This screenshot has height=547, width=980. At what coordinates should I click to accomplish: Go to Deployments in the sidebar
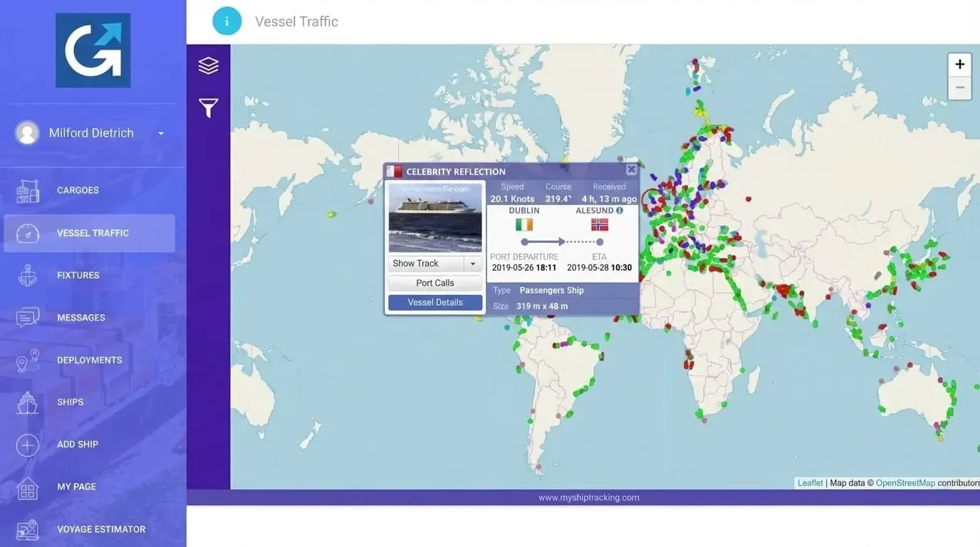click(x=89, y=360)
